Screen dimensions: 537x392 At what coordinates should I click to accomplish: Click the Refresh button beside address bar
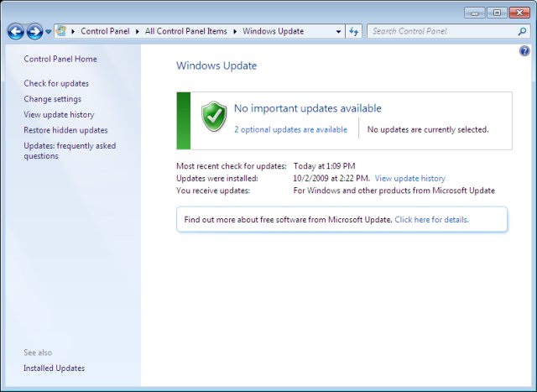[x=353, y=31]
